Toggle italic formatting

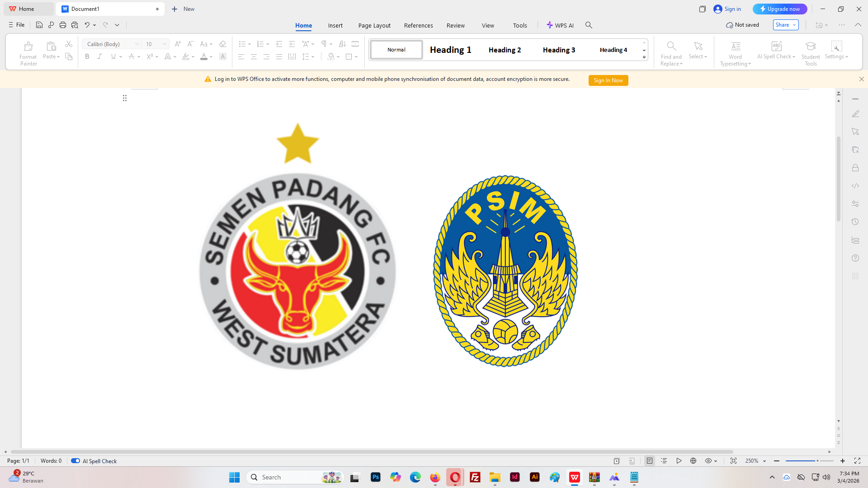(x=100, y=56)
